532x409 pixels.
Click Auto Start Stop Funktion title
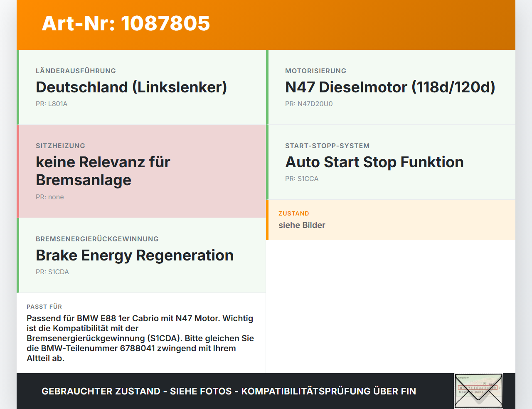tap(374, 162)
